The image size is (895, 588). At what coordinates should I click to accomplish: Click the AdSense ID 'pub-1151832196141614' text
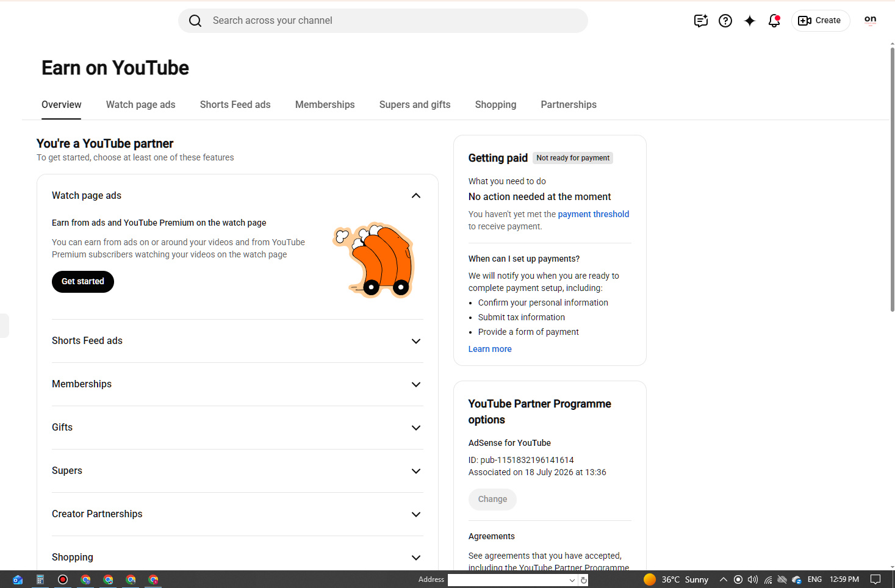coord(527,460)
